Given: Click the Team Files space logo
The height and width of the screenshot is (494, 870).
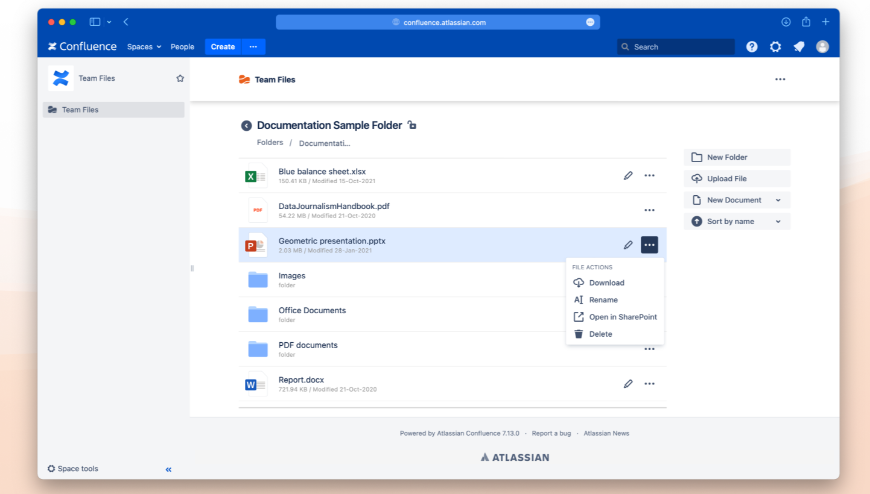Looking at the screenshot, I should [60, 78].
